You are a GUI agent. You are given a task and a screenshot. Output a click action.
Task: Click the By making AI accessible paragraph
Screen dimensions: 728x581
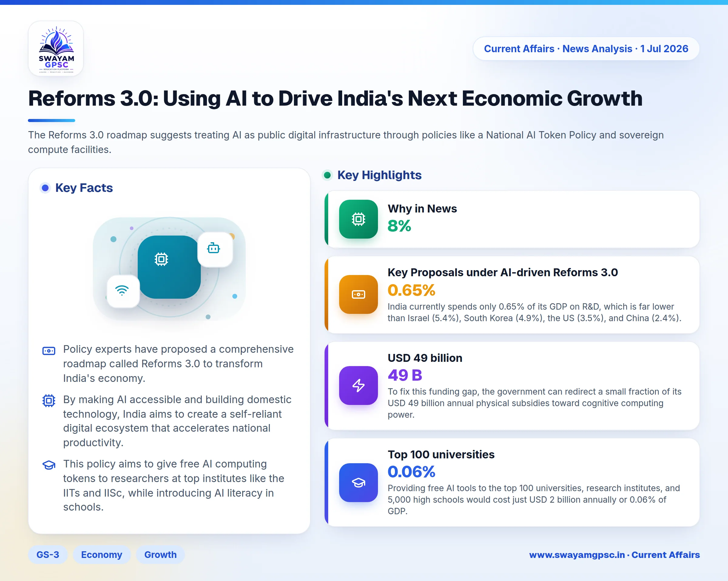[177, 421]
